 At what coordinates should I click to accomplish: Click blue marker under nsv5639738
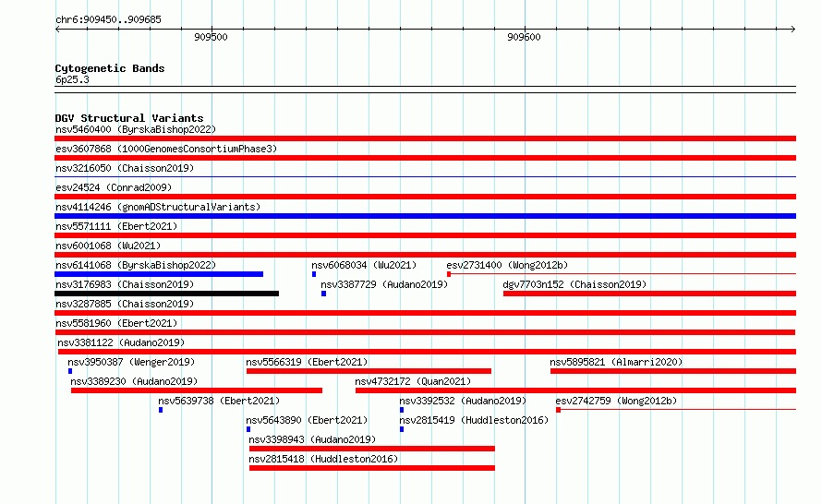(161, 410)
